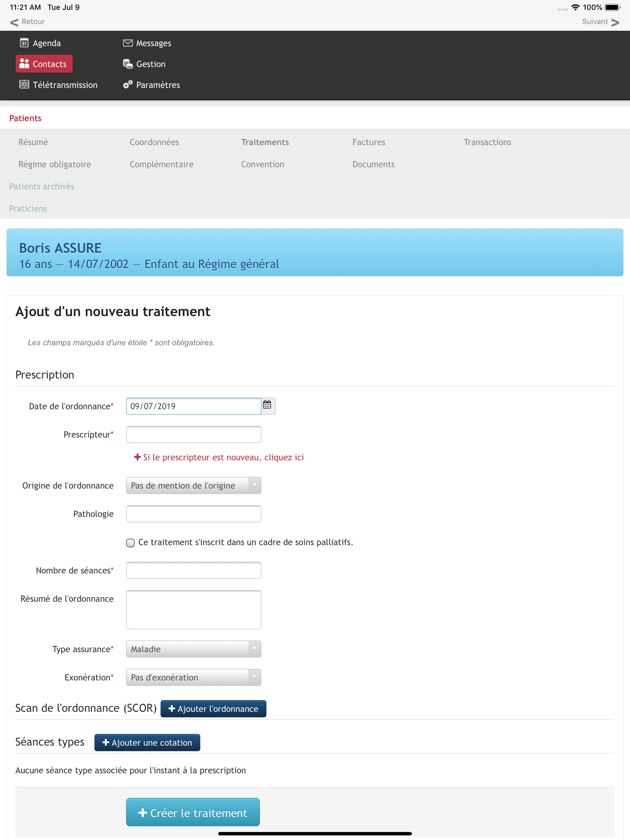Open the Régime obligatoire tab
Image resolution: width=630 pixels, height=840 pixels.
55,164
